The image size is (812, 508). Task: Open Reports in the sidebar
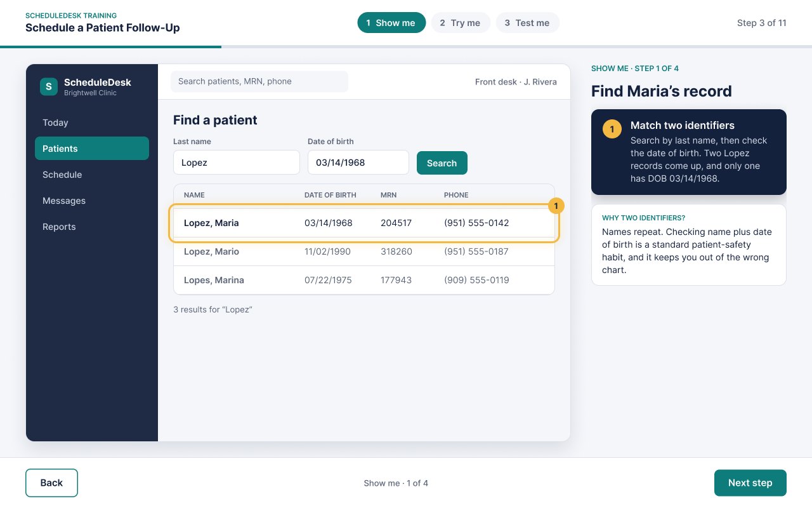92,227
